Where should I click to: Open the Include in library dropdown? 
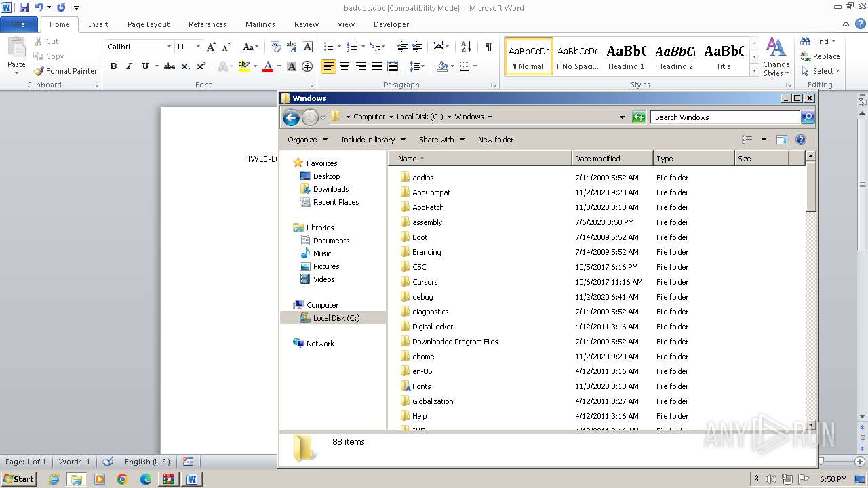(x=373, y=140)
